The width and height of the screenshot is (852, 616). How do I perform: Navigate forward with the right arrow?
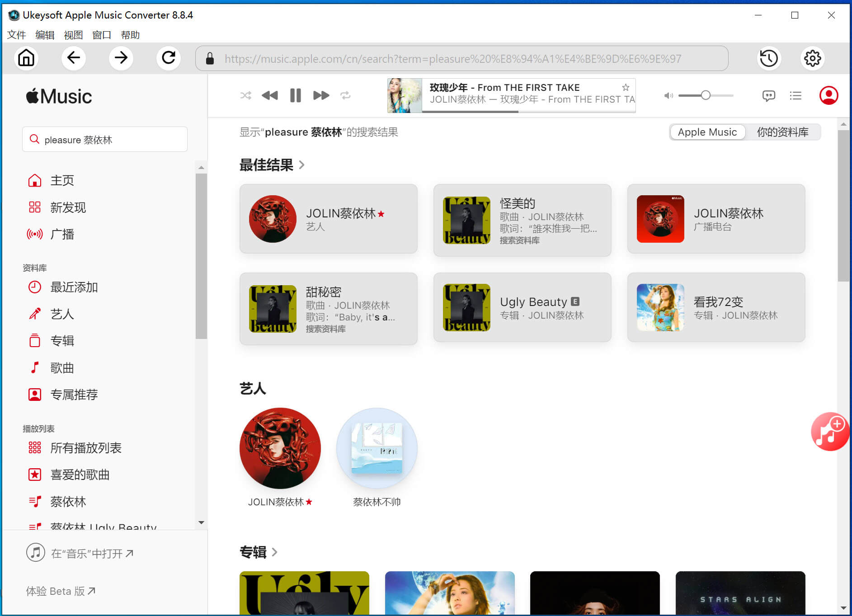pyautogui.click(x=121, y=58)
